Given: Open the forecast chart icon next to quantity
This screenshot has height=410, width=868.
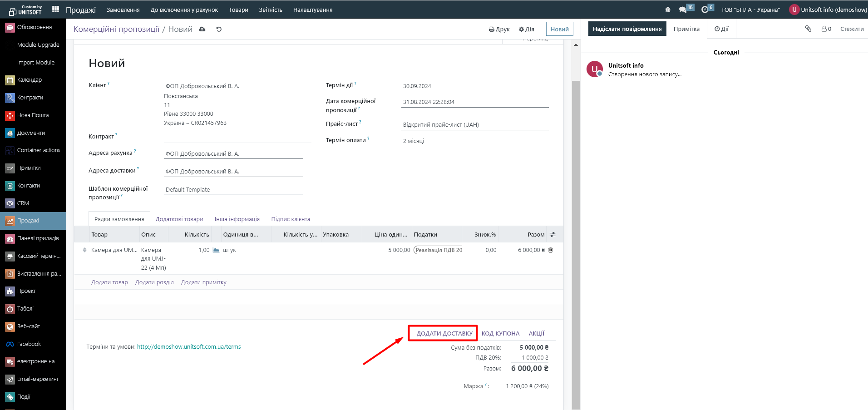Looking at the screenshot, I should (x=216, y=250).
